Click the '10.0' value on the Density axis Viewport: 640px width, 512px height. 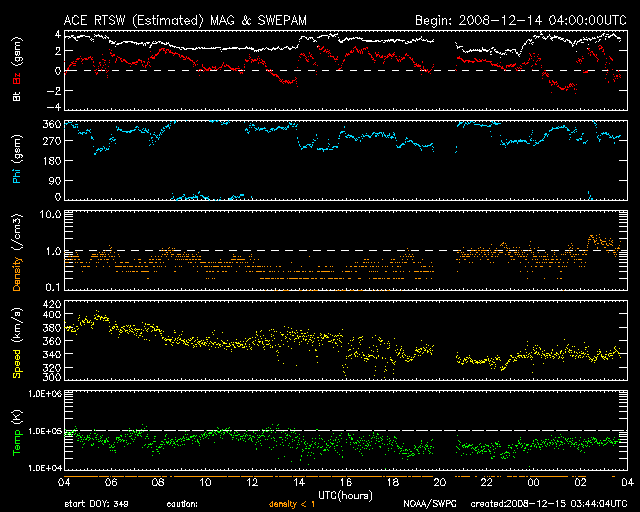coord(50,215)
